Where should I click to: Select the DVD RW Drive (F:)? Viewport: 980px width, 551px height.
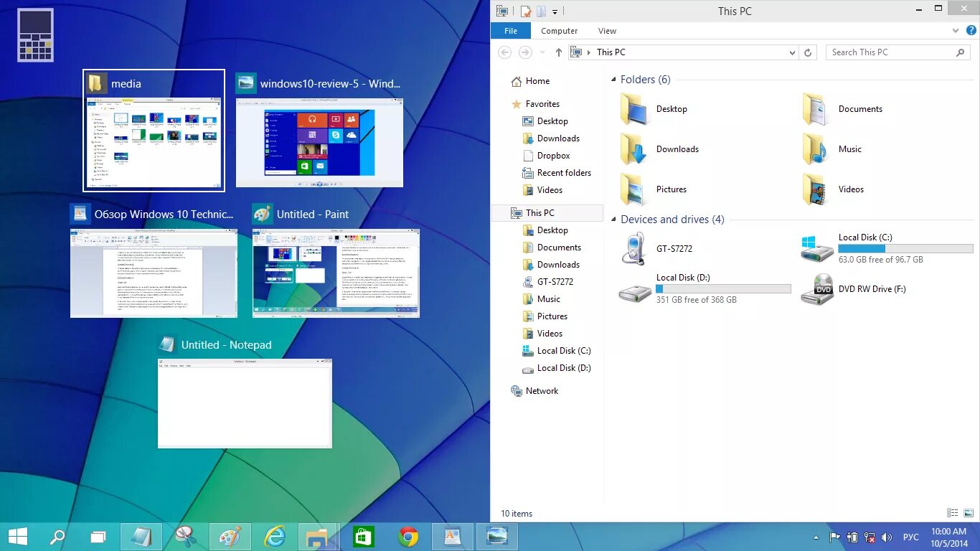pyautogui.click(x=854, y=289)
